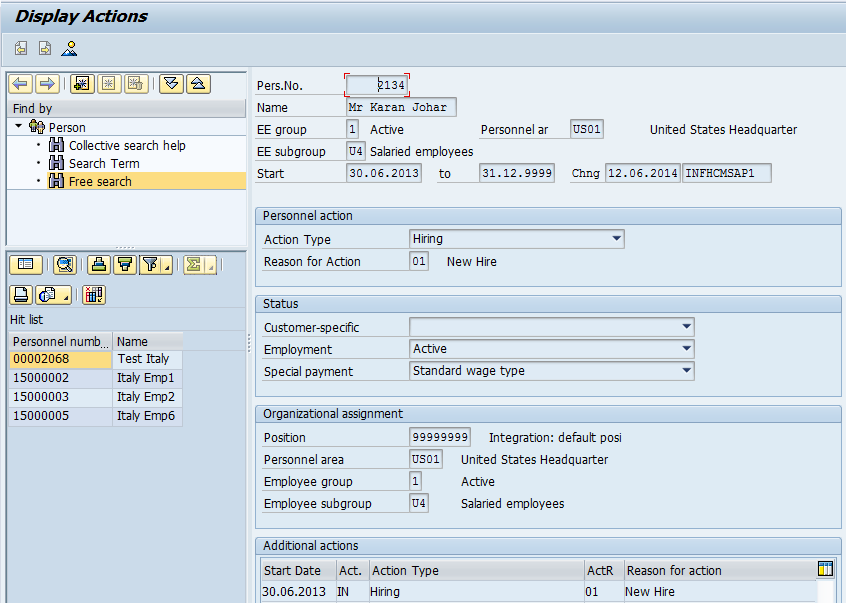Click the find magnifier icon above hit list

coord(63,264)
